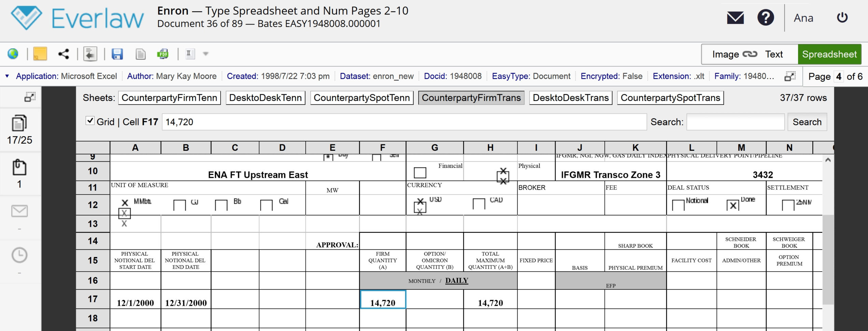Expand the metadata panel using the resize icon

(790, 76)
